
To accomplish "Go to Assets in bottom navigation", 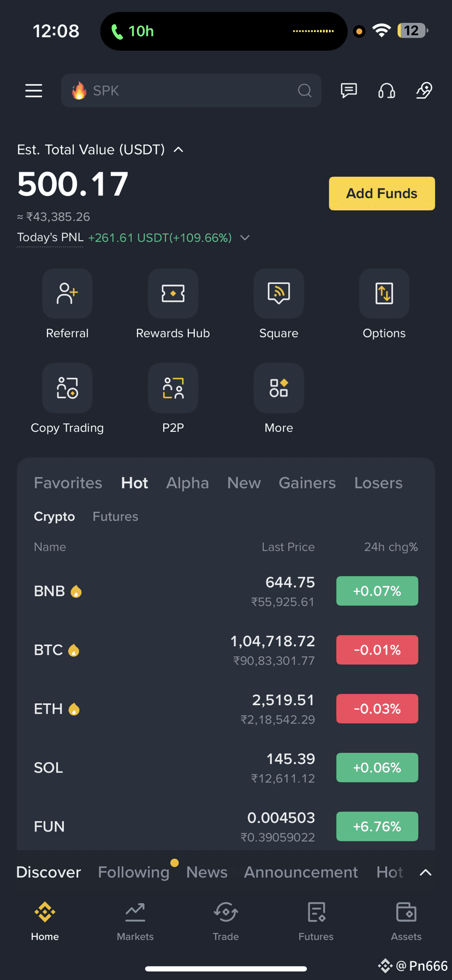I will (406, 922).
